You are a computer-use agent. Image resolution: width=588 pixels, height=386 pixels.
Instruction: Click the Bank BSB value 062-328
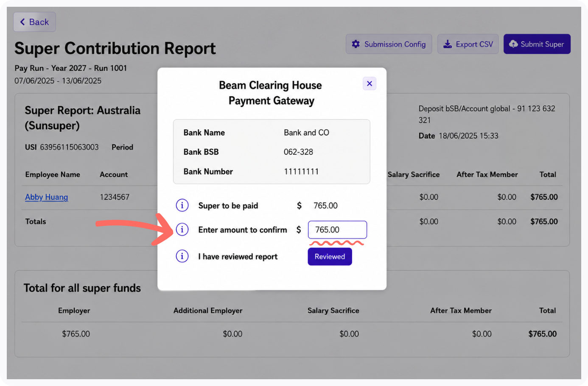click(x=298, y=152)
